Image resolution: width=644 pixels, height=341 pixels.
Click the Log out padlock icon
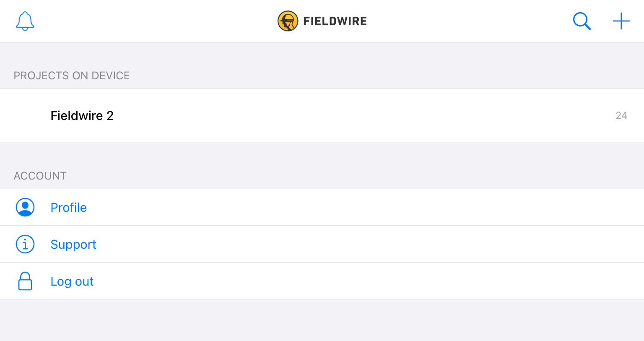[x=25, y=281]
